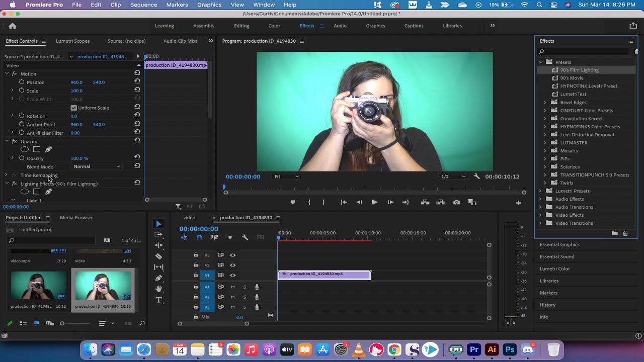Switch to the Color workspace
644x362 pixels.
[274, 26]
